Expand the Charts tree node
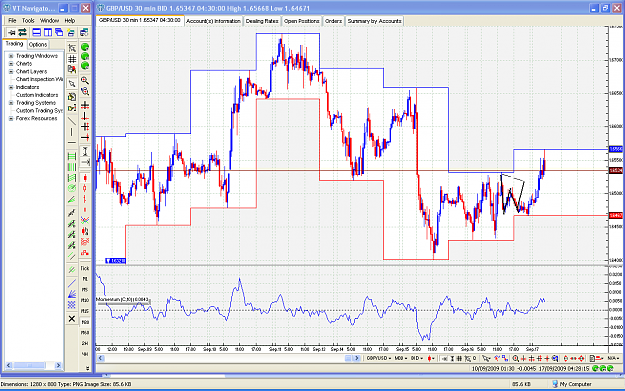Image resolution: width=625 pixels, height=391 pixels. tap(11, 64)
